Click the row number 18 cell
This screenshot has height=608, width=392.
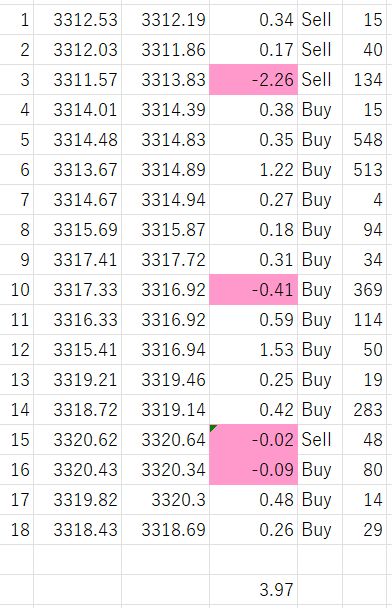click(17, 529)
